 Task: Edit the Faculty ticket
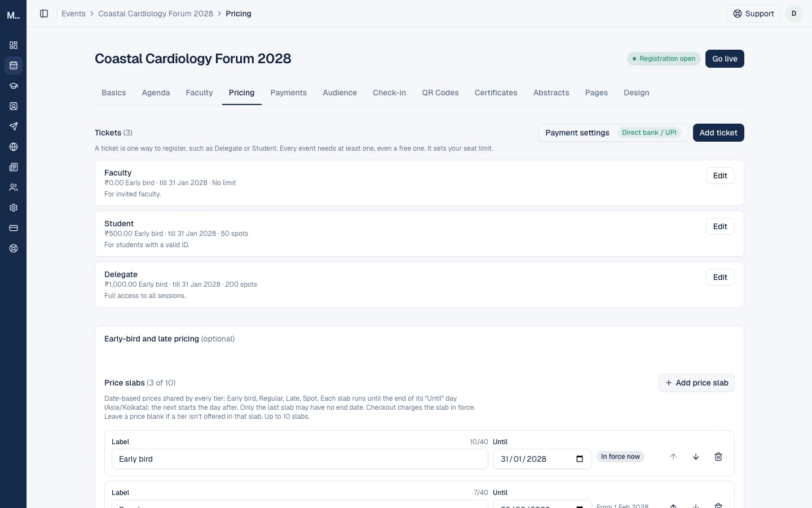[720, 176]
